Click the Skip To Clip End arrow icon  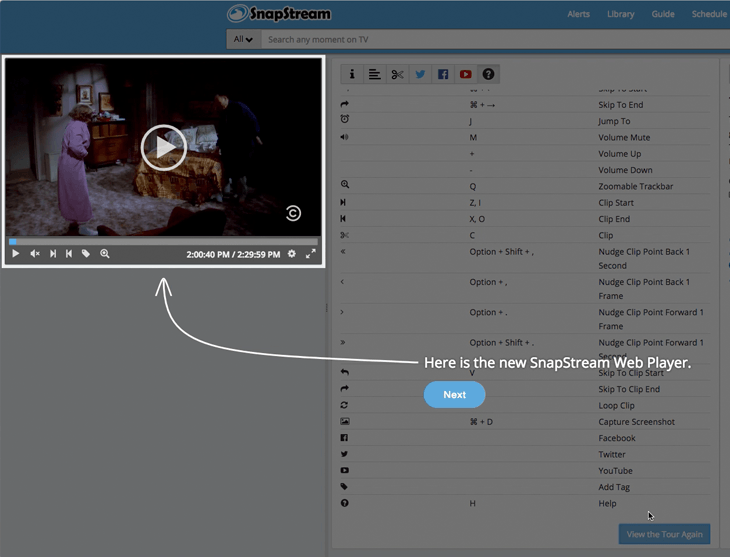(345, 388)
